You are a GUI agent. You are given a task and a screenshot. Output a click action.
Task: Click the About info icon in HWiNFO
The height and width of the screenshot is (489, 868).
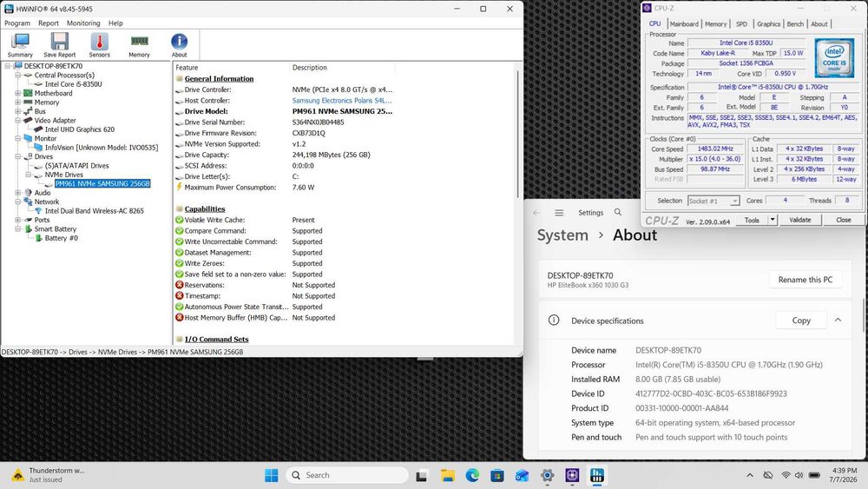coord(180,45)
